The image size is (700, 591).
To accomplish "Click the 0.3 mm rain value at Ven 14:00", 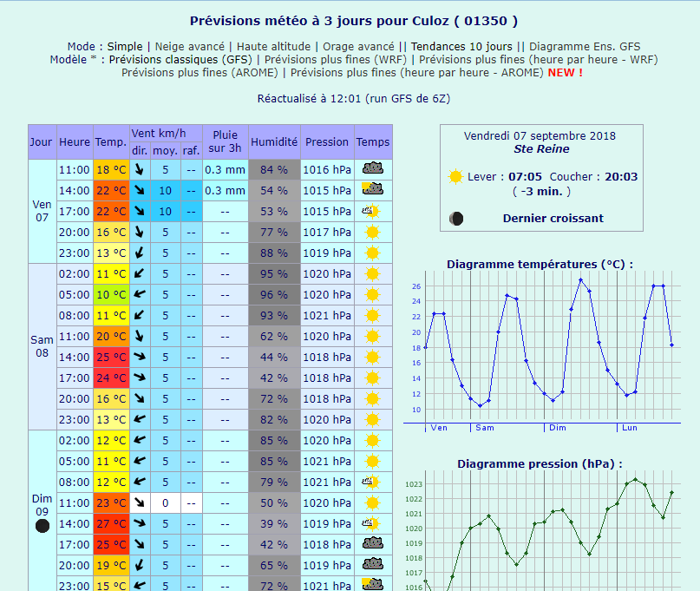I will (225, 191).
